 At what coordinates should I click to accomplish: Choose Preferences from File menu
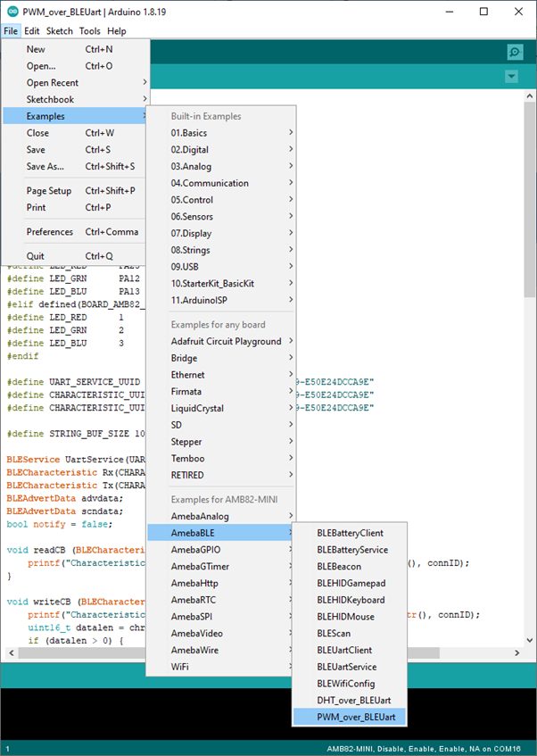coord(50,232)
